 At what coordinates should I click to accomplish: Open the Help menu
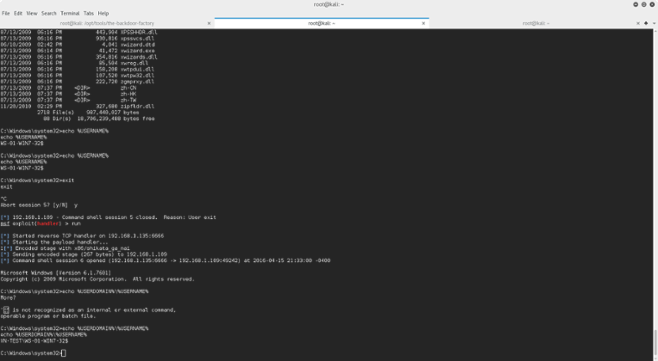pos(103,13)
